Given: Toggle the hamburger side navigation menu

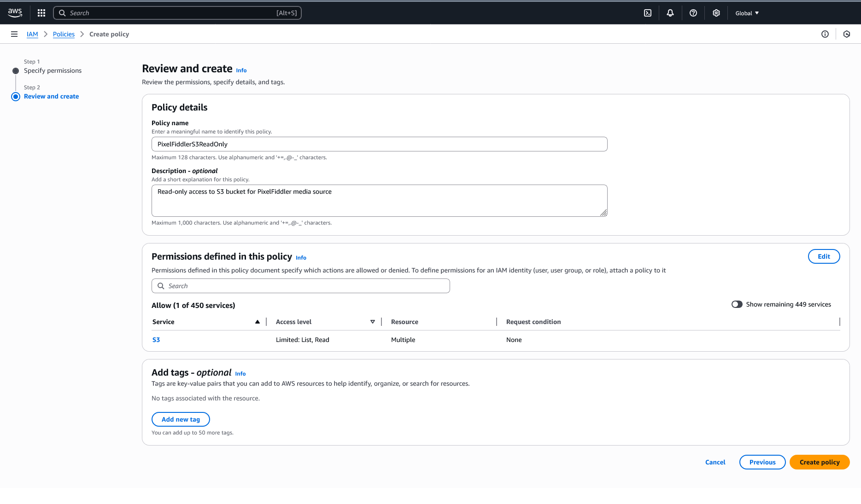Looking at the screenshot, I should point(14,34).
